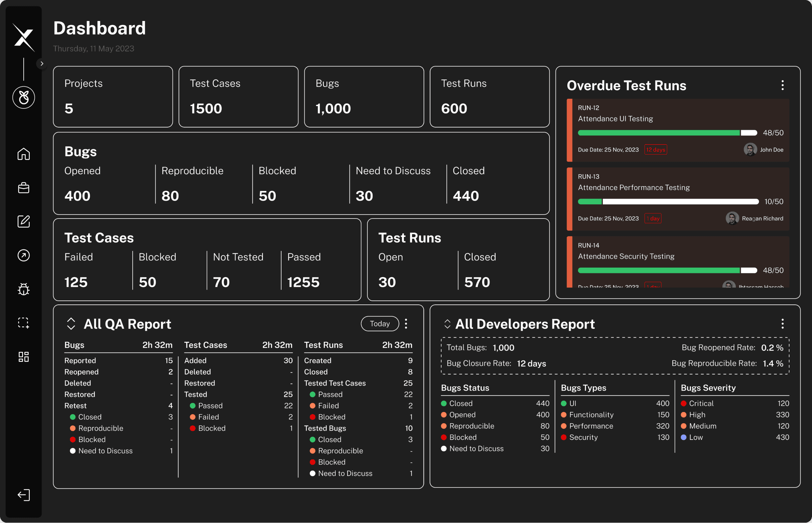Click the settings/target icon in sidebar

(24, 256)
